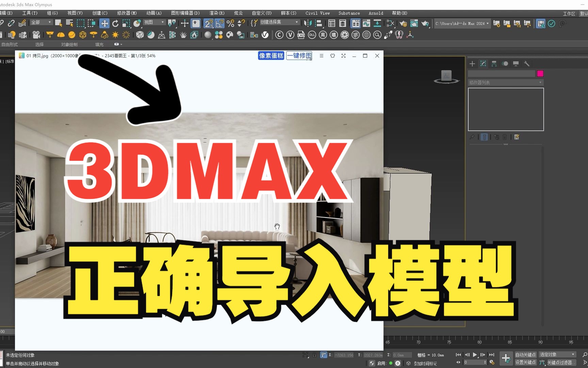The image size is (588, 368).
Task: Toggle the 2.5D Snaps button
Action: coord(209,23)
